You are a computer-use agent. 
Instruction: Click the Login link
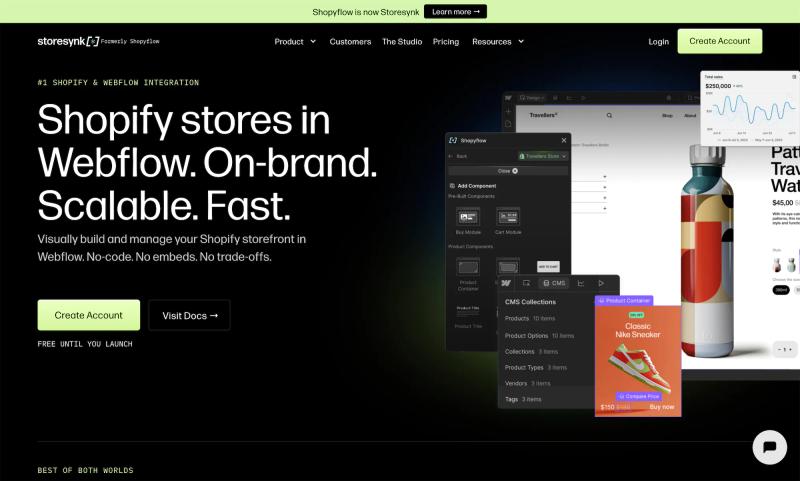659,41
